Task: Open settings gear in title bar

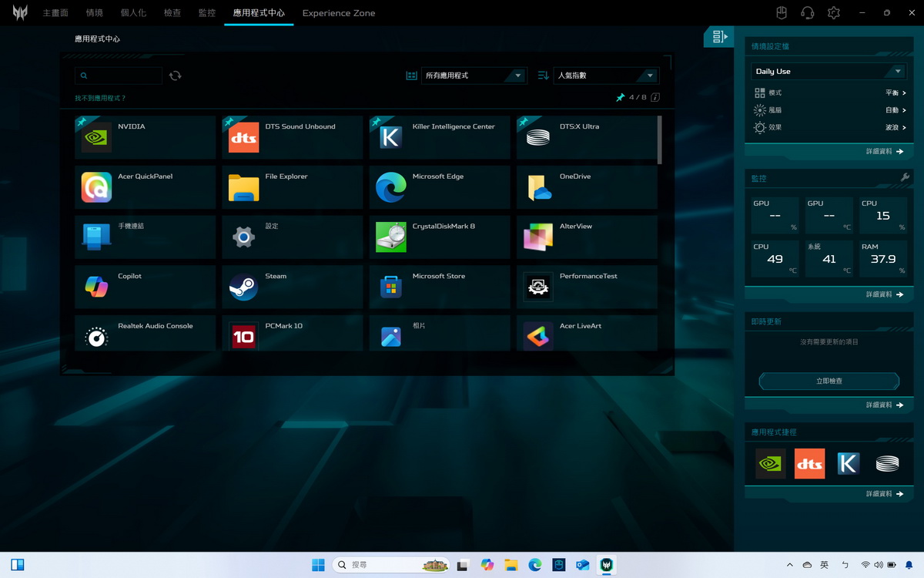Action: point(833,13)
